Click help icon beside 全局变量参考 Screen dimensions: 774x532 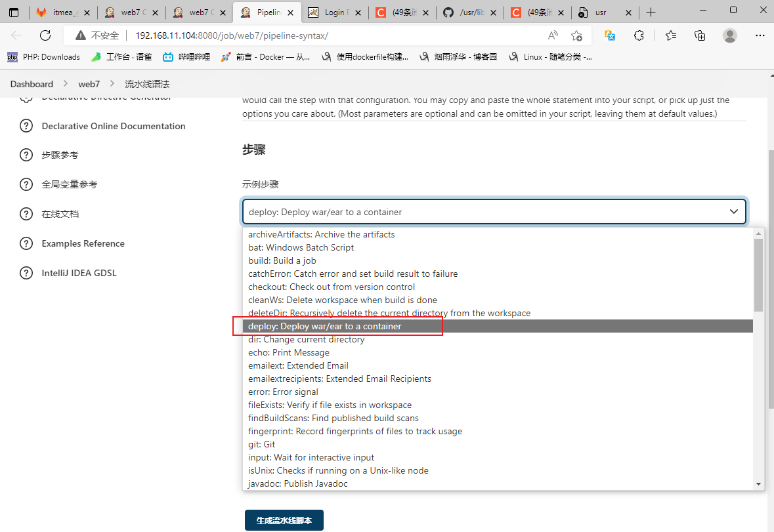(x=26, y=184)
